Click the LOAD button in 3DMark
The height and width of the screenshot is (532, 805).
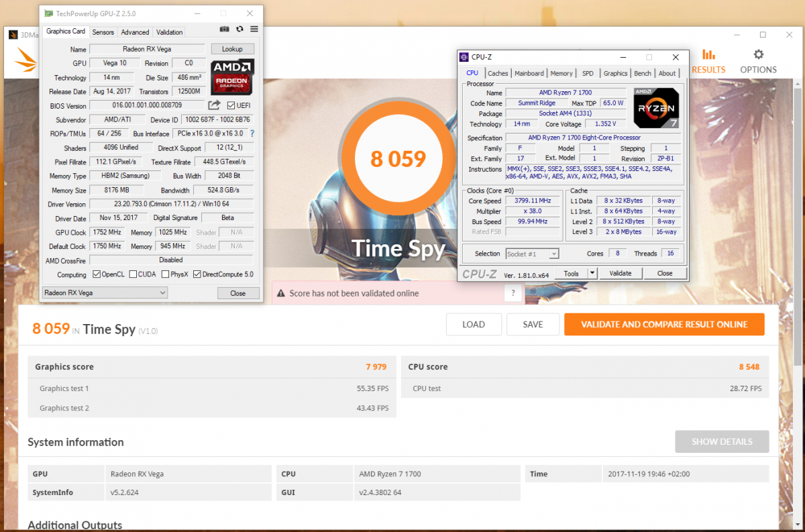[x=474, y=325]
